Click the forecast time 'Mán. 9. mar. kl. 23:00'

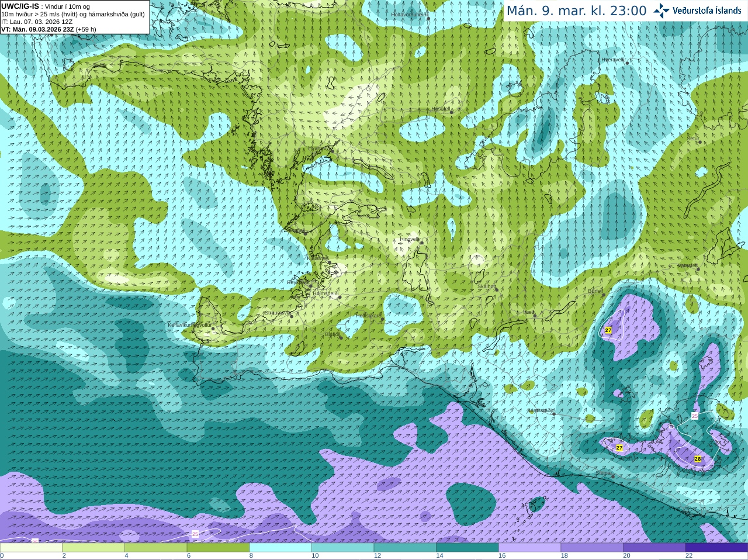[576, 11]
